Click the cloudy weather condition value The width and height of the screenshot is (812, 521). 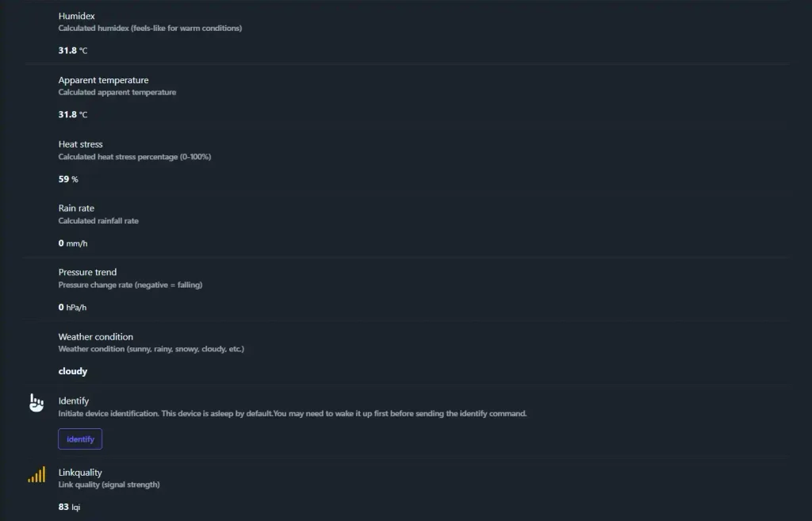(73, 371)
